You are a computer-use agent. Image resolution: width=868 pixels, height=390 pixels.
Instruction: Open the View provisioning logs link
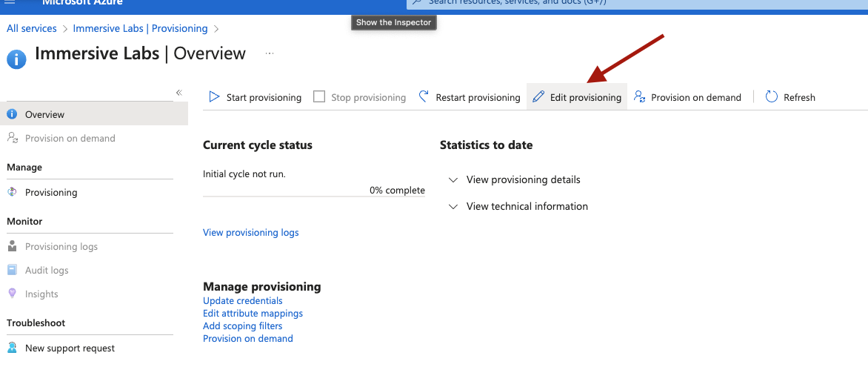click(x=251, y=232)
